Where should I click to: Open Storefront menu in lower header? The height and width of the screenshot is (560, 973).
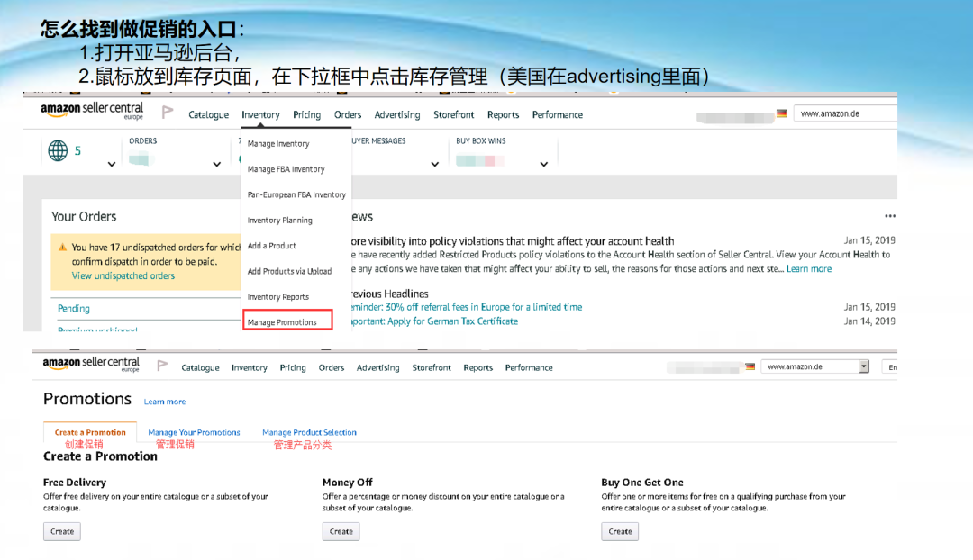click(x=432, y=367)
